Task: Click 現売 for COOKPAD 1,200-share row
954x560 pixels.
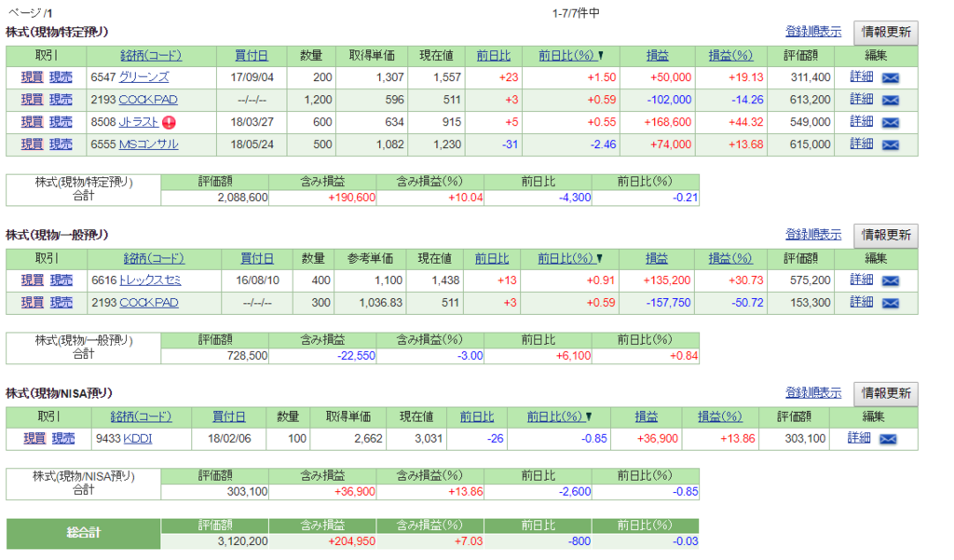Action: [61, 99]
